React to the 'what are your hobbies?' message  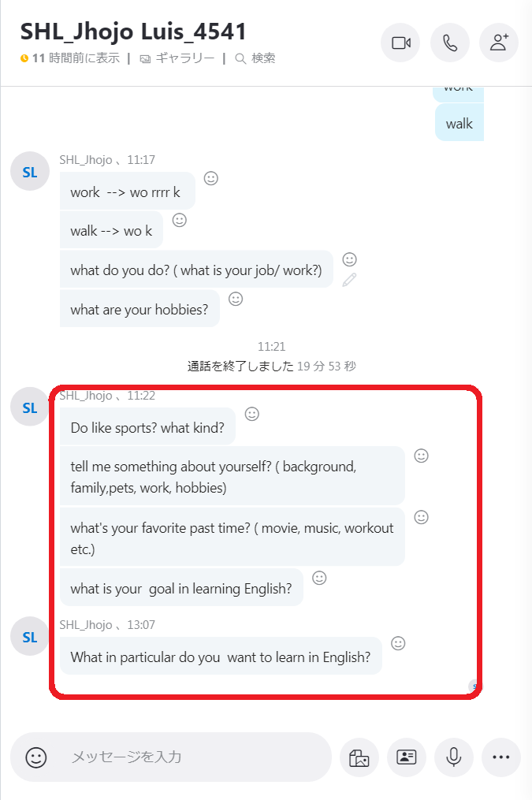pyautogui.click(x=236, y=299)
